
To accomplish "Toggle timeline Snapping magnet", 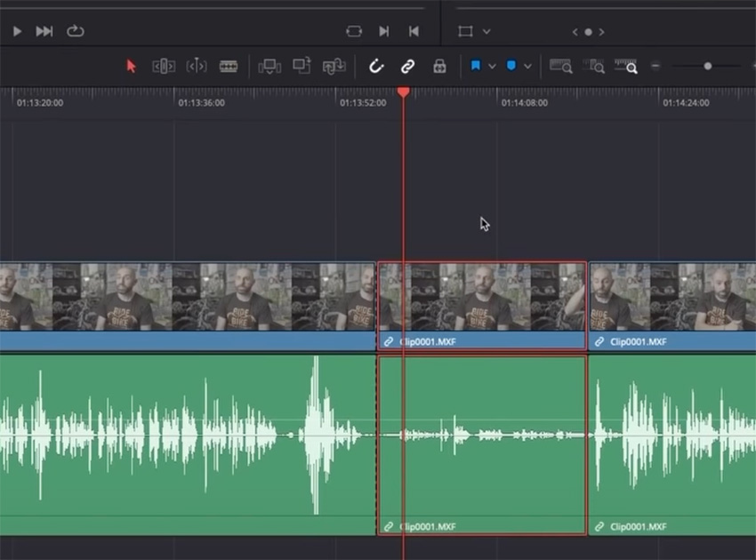I will pos(376,67).
